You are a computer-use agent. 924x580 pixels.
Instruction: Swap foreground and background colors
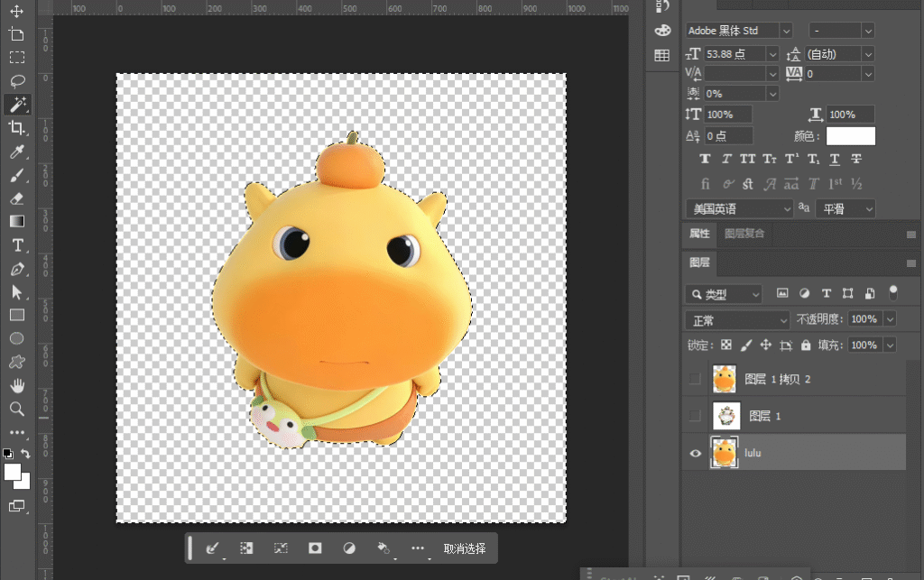pyautogui.click(x=25, y=454)
